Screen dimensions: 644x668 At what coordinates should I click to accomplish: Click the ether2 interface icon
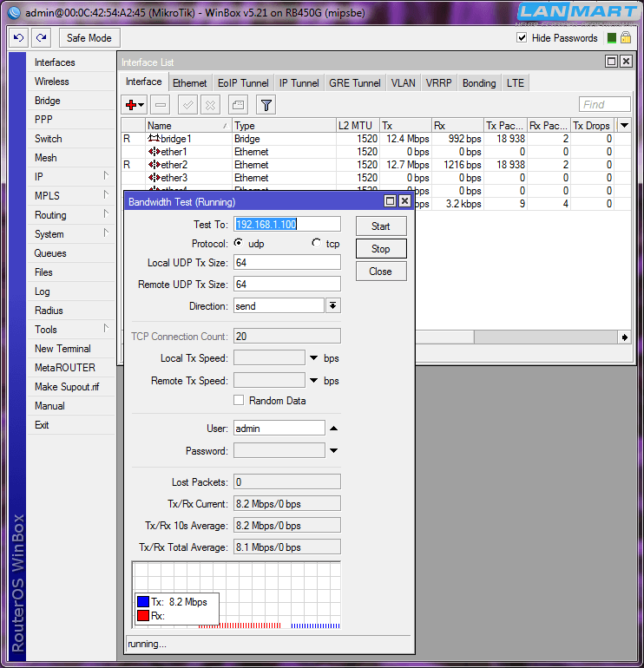point(154,165)
